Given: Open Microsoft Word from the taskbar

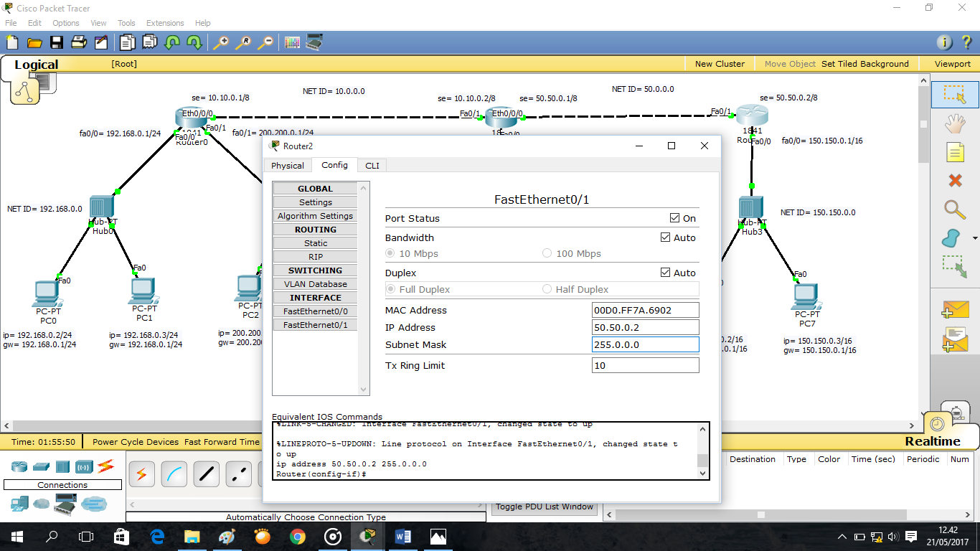Looking at the screenshot, I should pos(402,536).
